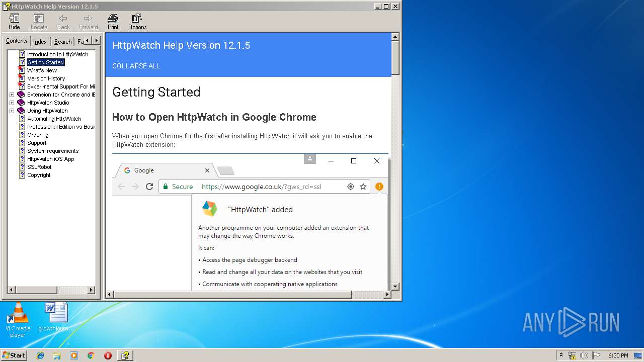Expand the Using HttpWatch node
Screen dimensions: 644x362
click(x=12, y=111)
